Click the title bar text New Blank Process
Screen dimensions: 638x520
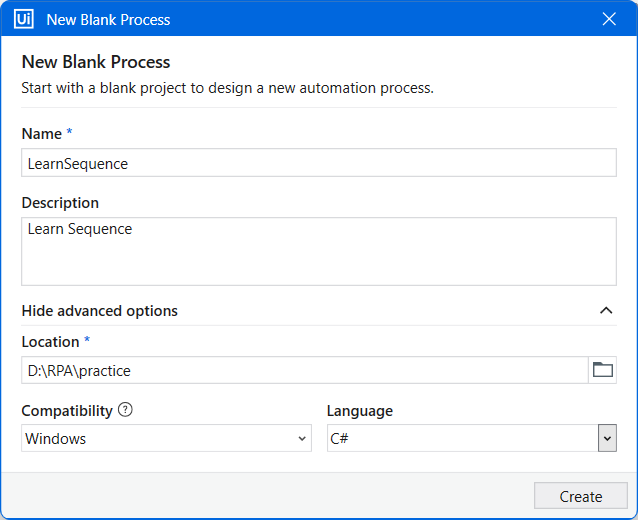pos(108,20)
